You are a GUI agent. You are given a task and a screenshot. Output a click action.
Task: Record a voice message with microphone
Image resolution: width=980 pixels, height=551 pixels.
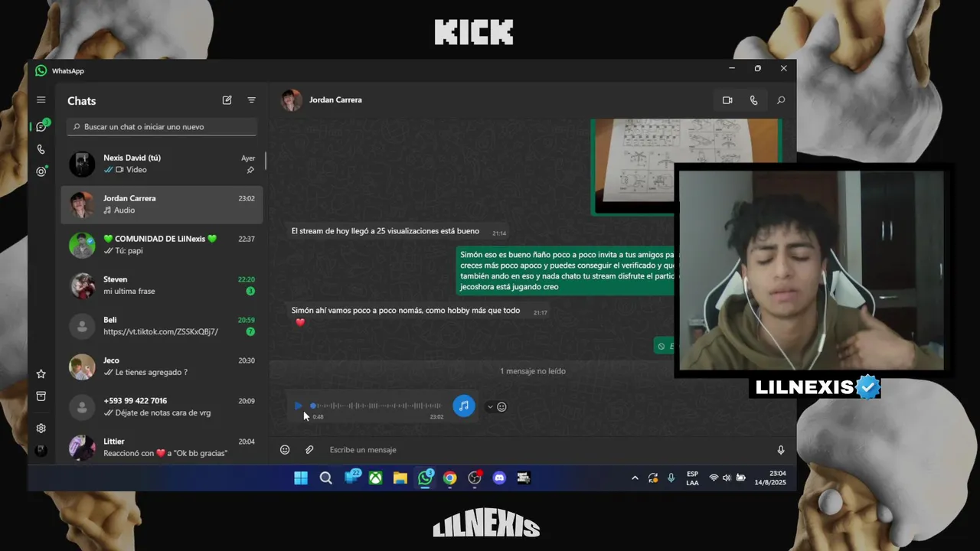pos(781,450)
